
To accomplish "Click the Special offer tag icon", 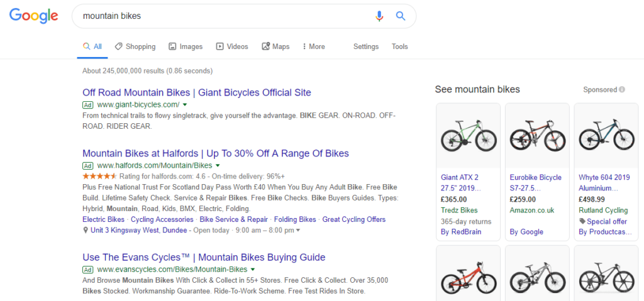I will click(582, 221).
